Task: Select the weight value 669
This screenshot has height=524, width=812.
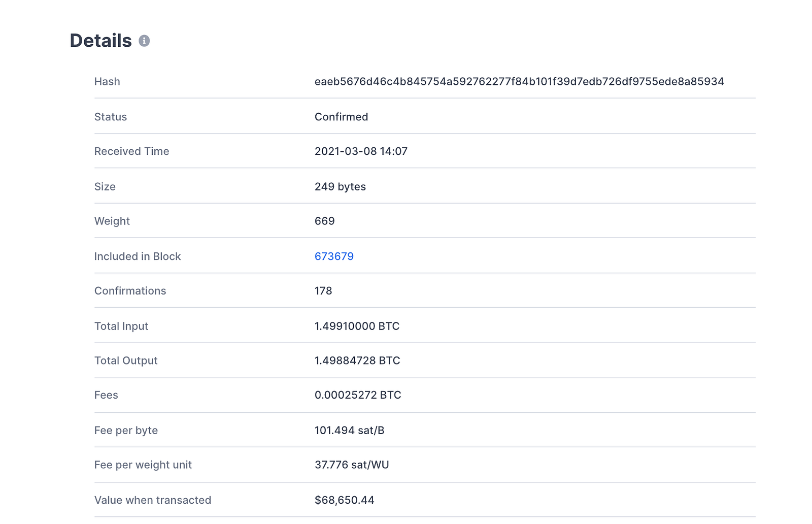Action: point(324,221)
